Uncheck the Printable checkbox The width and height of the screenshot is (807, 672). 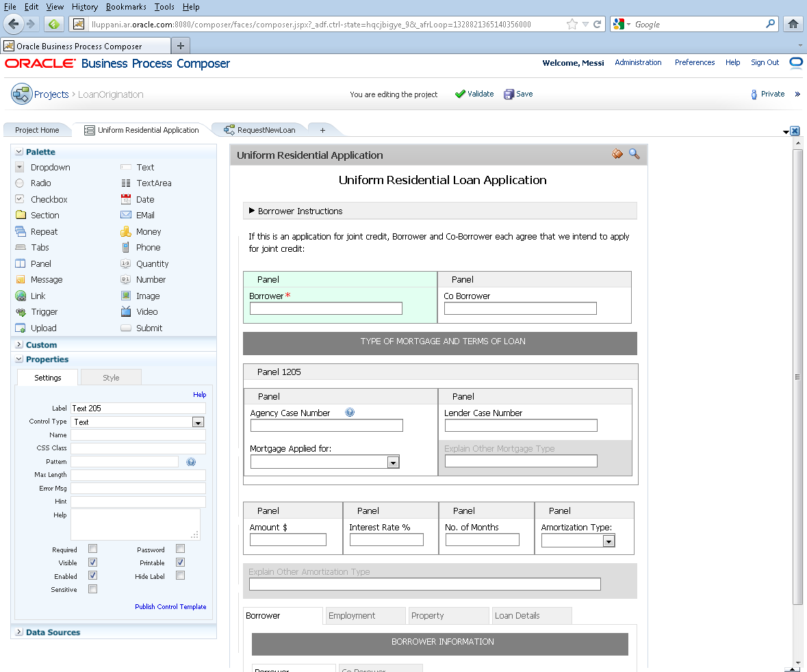[180, 563]
